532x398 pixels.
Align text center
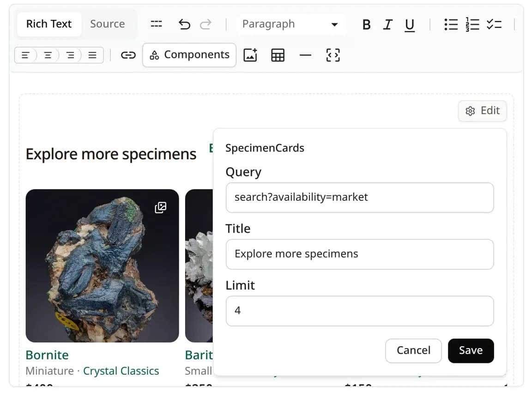tap(48, 55)
